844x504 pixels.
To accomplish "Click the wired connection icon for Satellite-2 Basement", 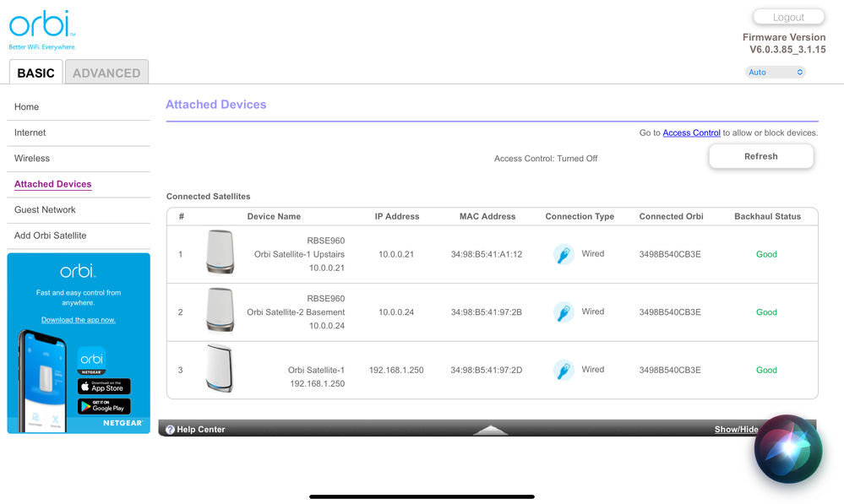I will coord(564,312).
